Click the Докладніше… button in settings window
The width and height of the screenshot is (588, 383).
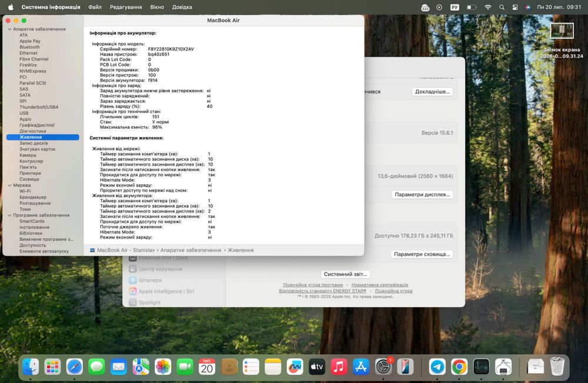click(x=432, y=92)
